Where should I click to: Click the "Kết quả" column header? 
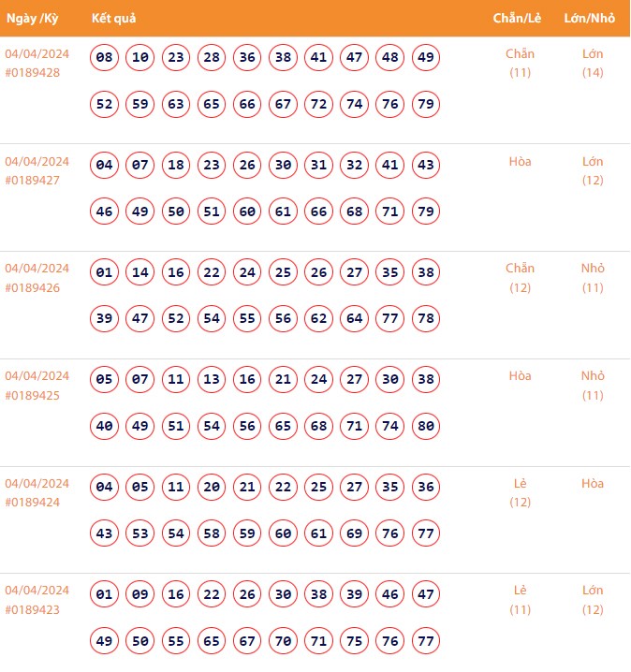(x=115, y=19)
